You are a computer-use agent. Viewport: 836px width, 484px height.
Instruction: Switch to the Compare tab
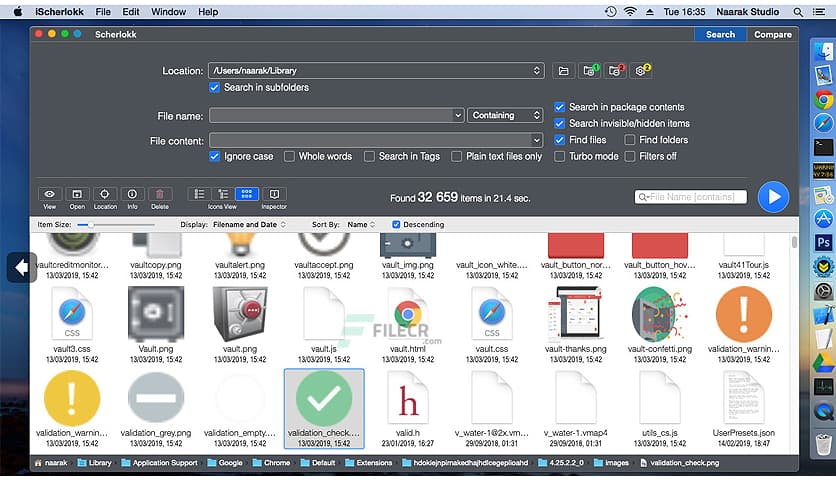773,35
